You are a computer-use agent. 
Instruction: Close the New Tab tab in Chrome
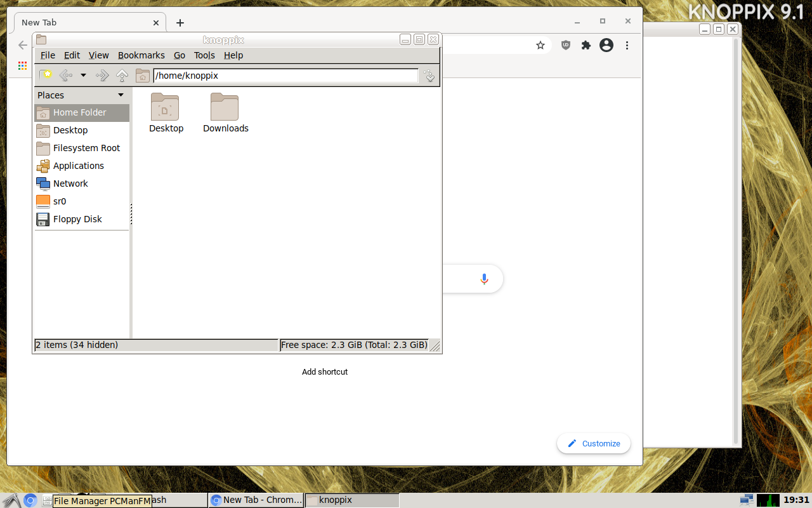pyautogui.click(x=156, y=22)
